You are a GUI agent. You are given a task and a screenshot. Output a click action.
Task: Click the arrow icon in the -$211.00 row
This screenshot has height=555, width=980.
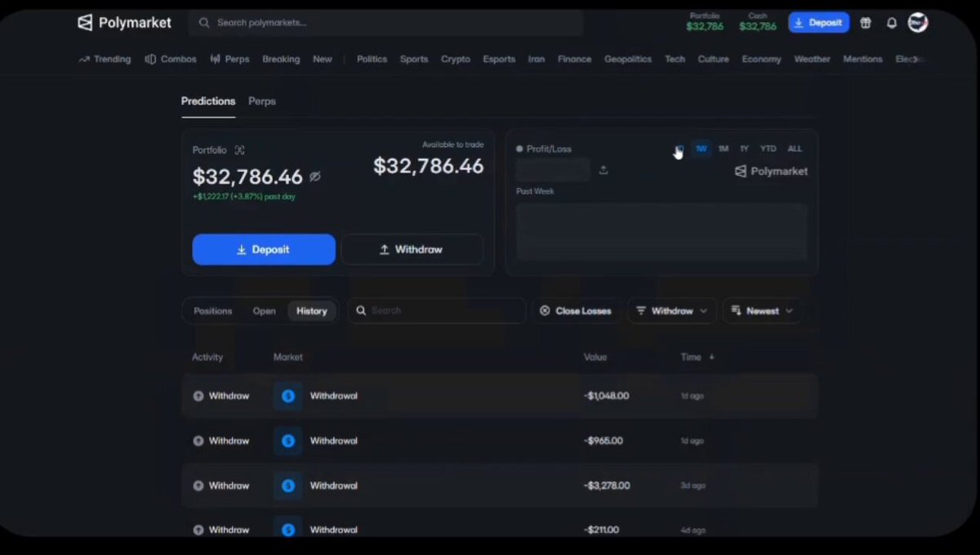click(198, 530)
